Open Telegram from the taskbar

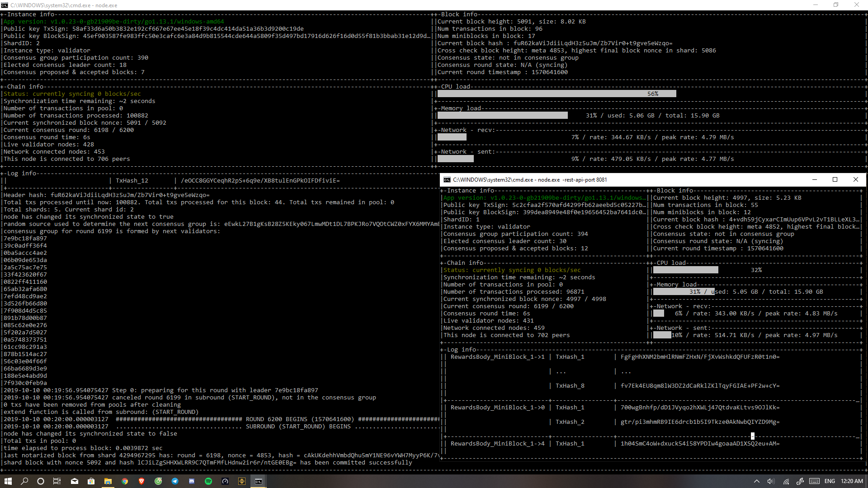[x=175, y=481]
